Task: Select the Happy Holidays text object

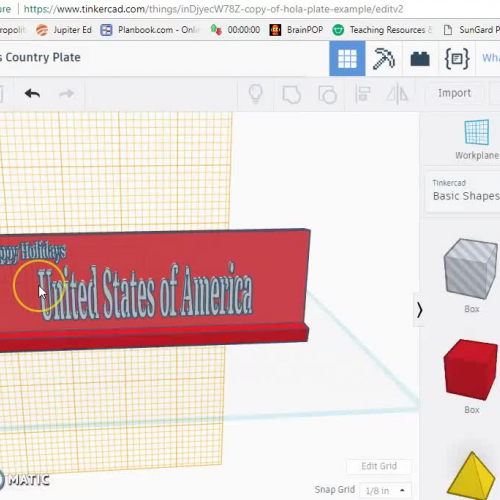Action: click(x=33, y=252)
